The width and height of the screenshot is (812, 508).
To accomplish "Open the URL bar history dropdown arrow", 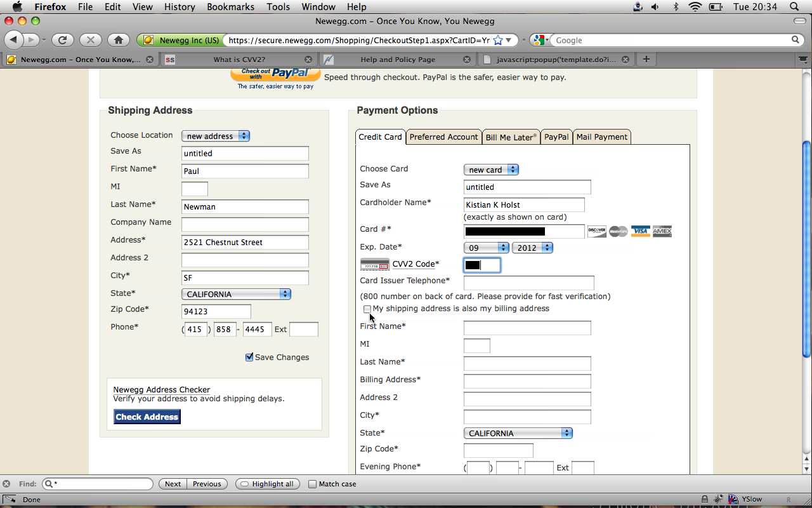I will pos(509,40).
